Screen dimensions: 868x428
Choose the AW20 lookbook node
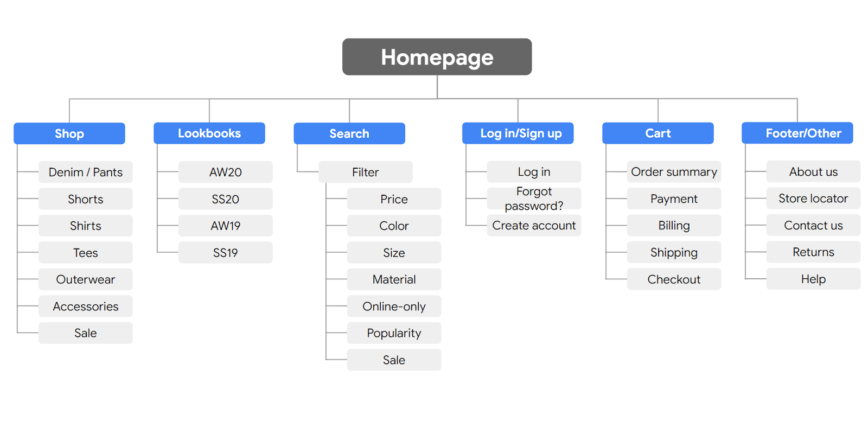click(x=226, y=172)
